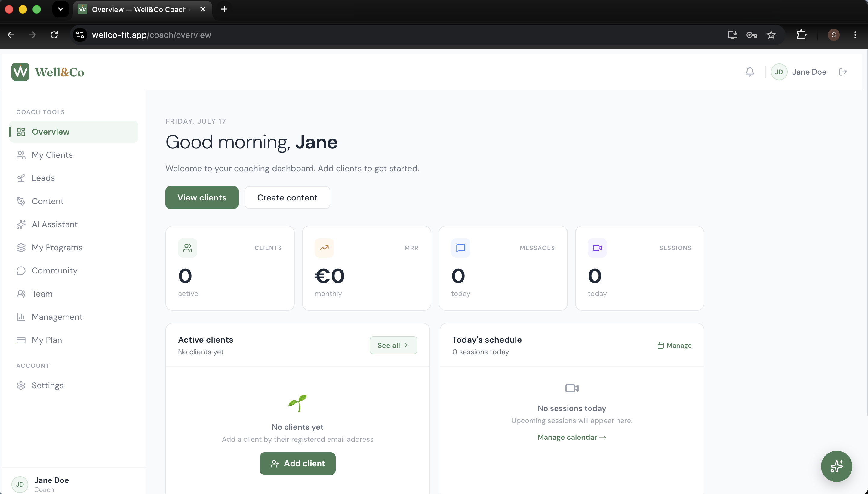The image size is (868, 494).
Task: Open My Programs in the sidebar
Action: pyautogui.click(x=74, y=247)
